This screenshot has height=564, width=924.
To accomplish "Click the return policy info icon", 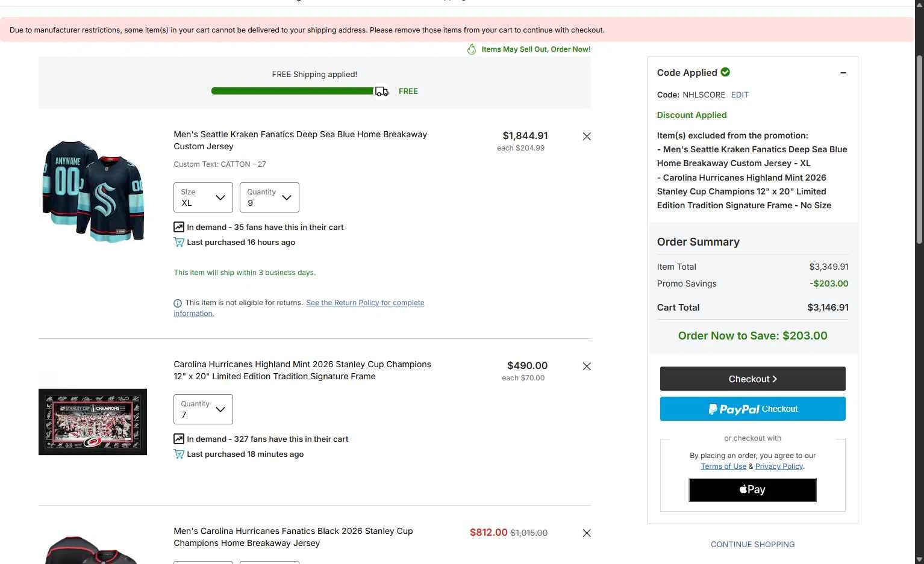I will (178, 303).
